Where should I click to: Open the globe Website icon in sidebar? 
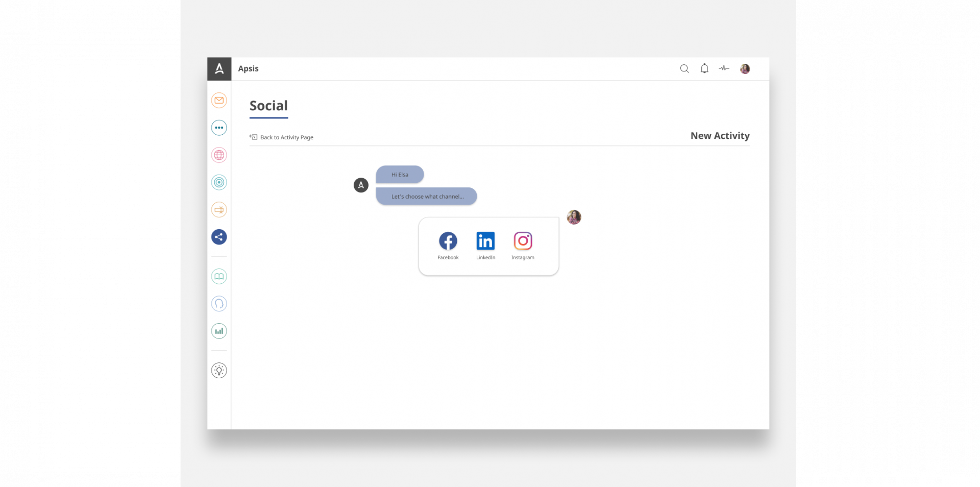pyautogui.click(x=219, y=155)
